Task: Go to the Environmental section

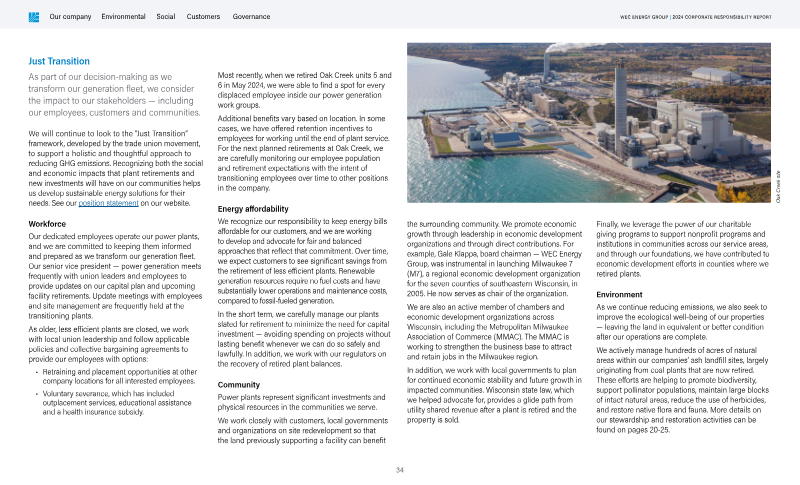Action: 123,17
